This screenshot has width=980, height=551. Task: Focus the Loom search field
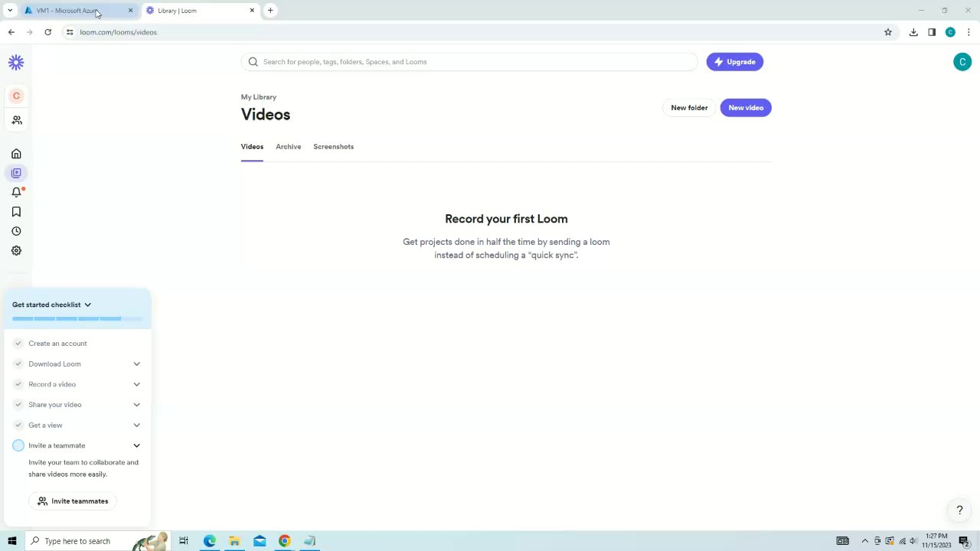469,62
